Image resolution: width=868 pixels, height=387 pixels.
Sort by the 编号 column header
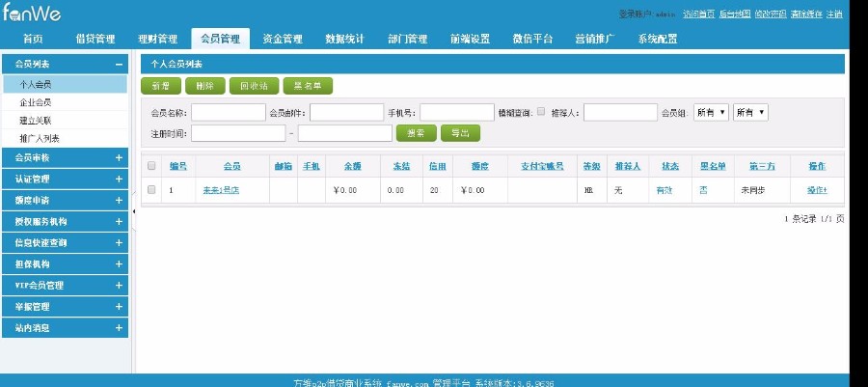(178, 166)
